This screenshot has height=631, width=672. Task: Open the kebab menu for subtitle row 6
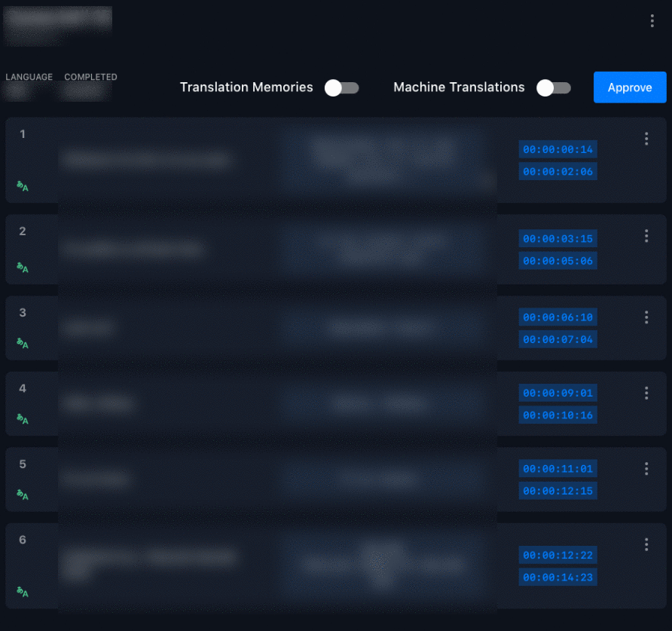[646, 544]
